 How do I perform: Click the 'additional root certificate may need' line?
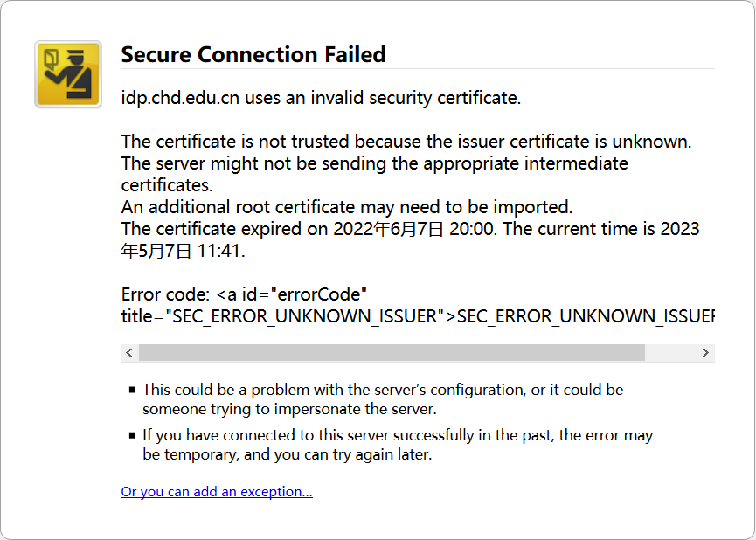[347, 207]
